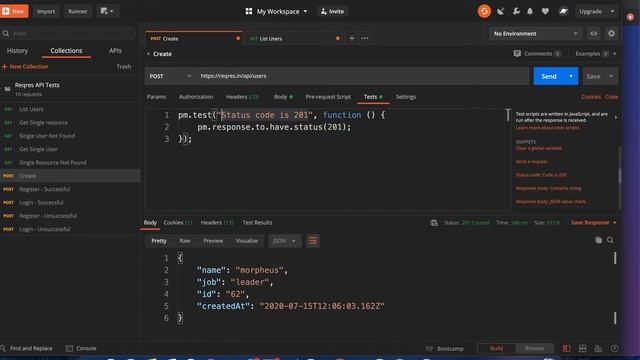
Task: Open the Runner
Action: pos(78,11)
